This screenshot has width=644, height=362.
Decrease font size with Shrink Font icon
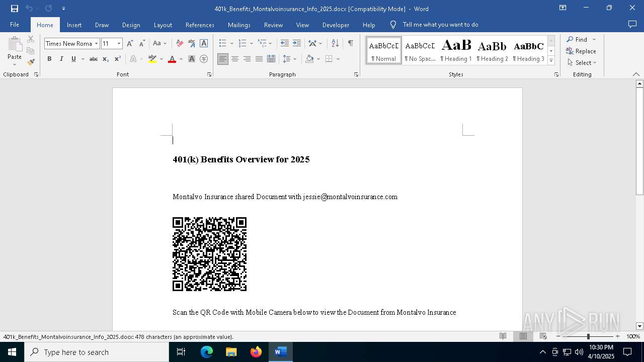[142, 44]
